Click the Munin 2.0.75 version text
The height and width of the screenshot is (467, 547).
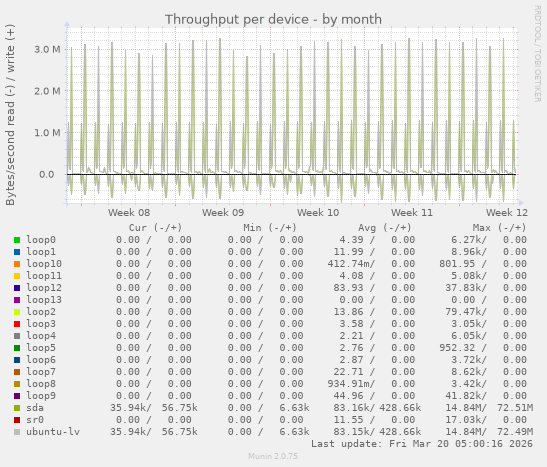coord(273,456)
